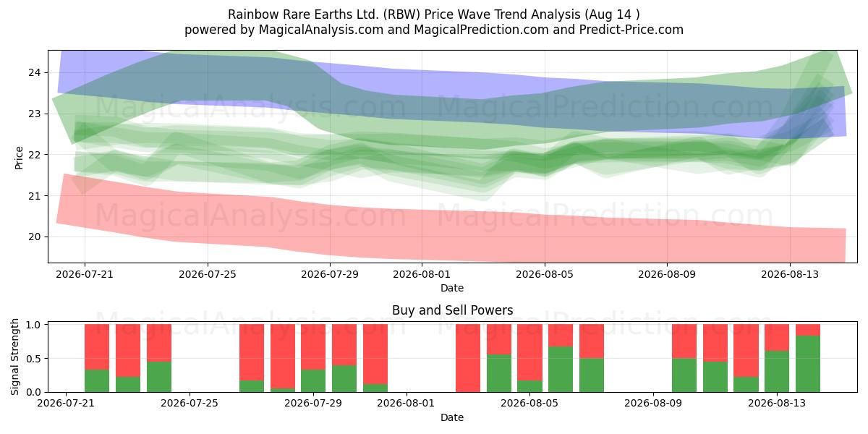The height and width of the screenshot is (434, 868).
Task: Click the 23 tick on the Price axis
Action: 35,114
